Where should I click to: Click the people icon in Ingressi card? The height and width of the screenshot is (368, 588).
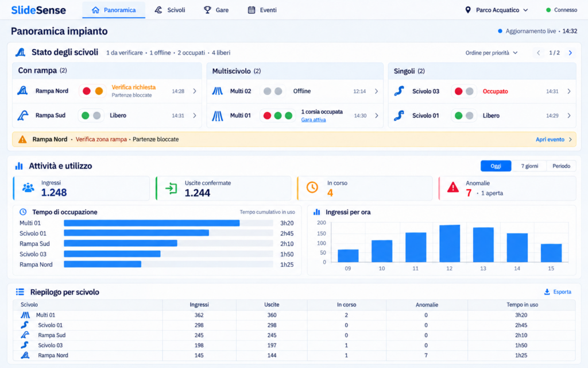28,188
